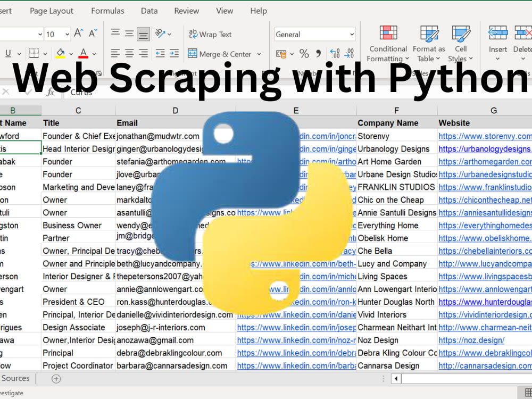
Task: Apply percent style
Action: 304,54
